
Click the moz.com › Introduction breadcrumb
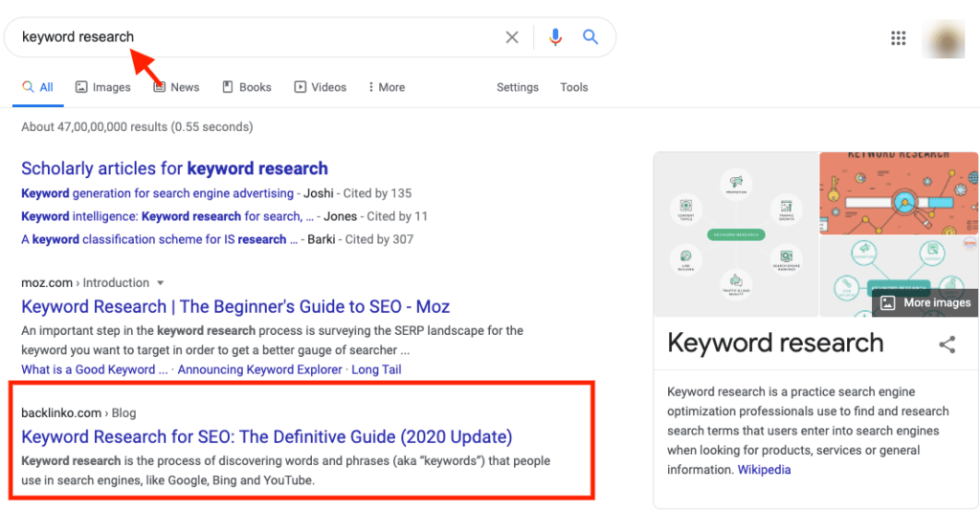pos(85,283)
